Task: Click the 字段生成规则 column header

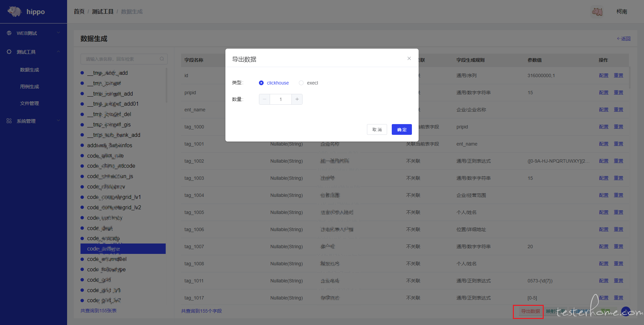Action: pos(471,60)
